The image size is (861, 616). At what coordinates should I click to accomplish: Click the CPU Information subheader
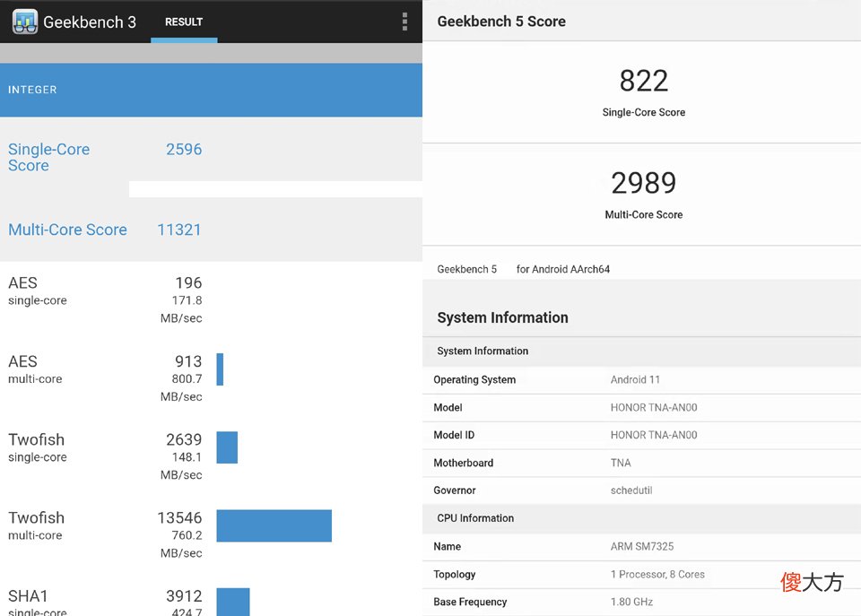pos(475,518)
